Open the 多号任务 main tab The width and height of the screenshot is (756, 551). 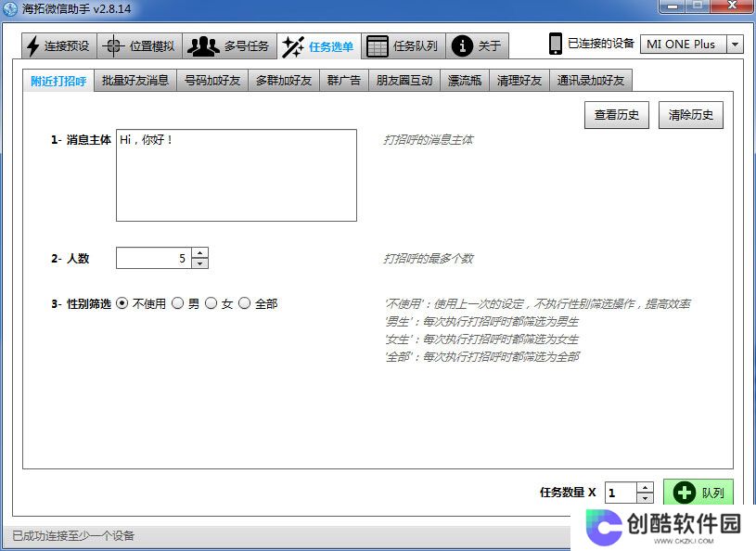tap(229, 46)
